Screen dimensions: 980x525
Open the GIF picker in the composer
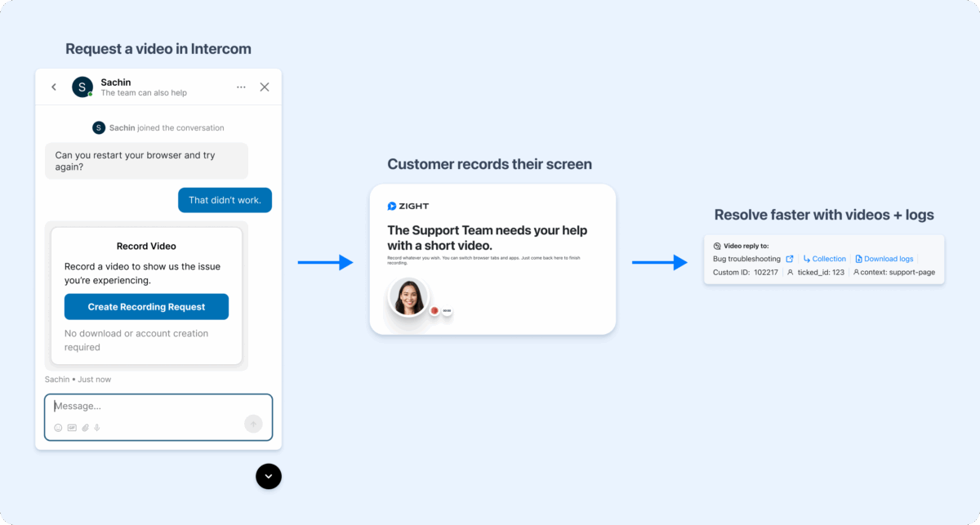point(73,427)
